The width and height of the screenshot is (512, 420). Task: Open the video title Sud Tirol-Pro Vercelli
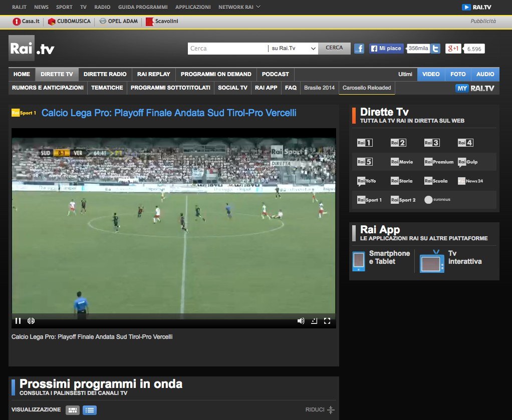point(169,113)
